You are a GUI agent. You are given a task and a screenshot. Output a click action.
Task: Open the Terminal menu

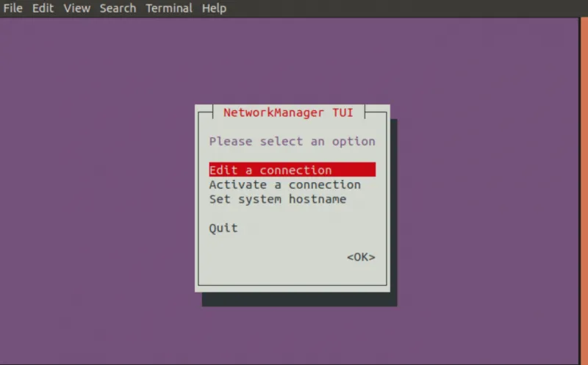169,8
